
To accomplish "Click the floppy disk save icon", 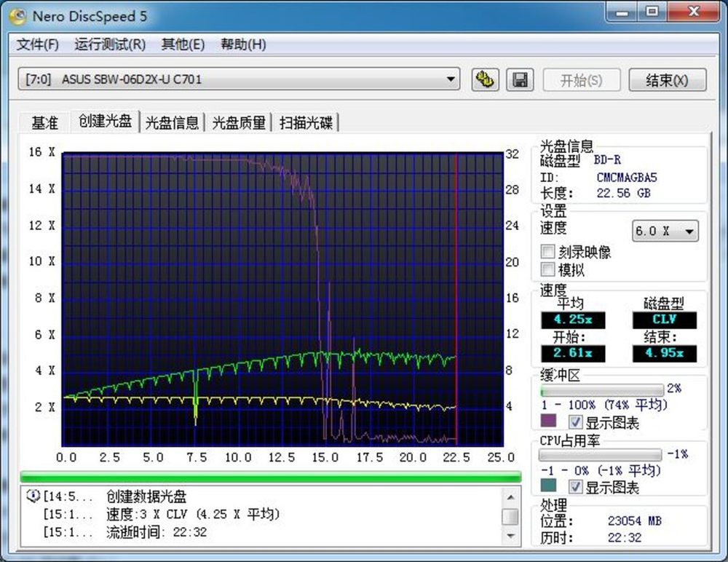I will click(x=520, y=80).
